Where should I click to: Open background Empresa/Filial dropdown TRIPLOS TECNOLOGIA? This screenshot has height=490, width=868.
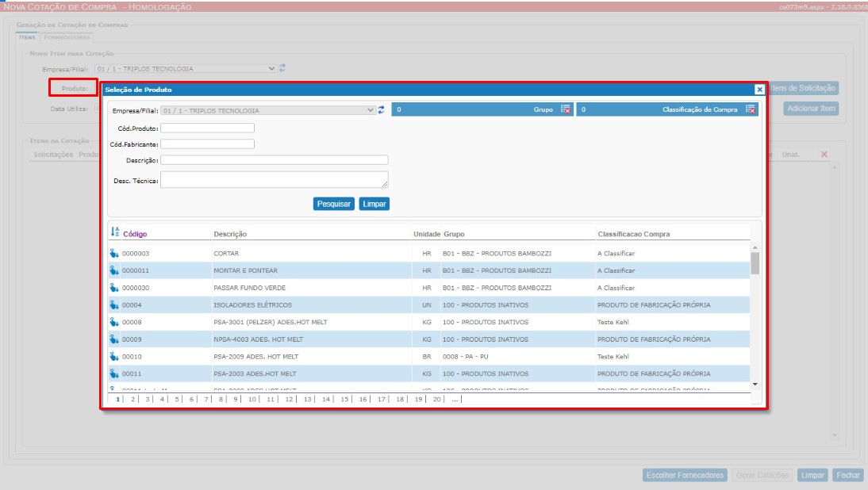[x=186, y=68]
